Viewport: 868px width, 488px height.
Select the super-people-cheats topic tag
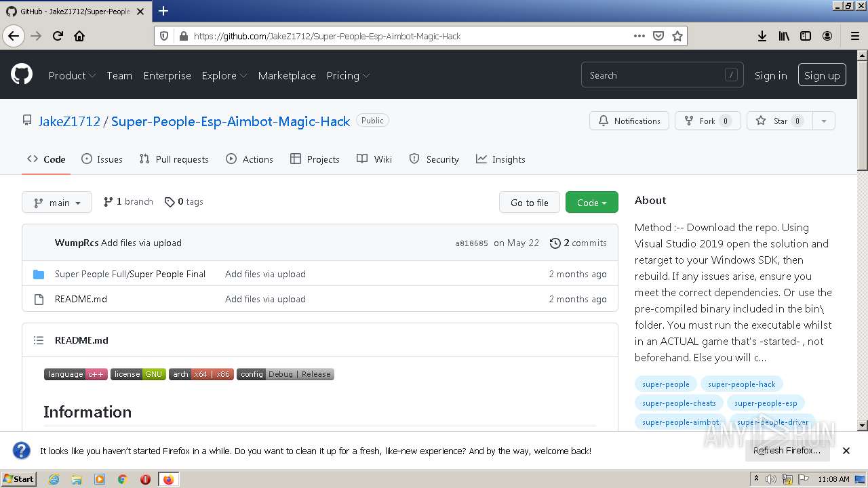(x=679, y=403)
